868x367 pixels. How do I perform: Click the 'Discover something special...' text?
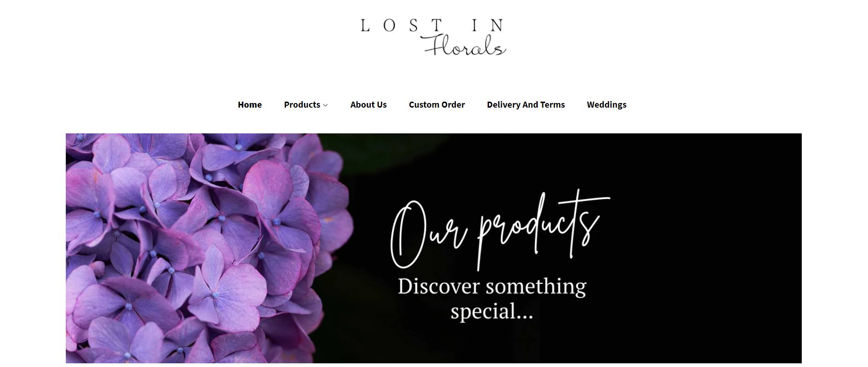click(x=492, y=298)
